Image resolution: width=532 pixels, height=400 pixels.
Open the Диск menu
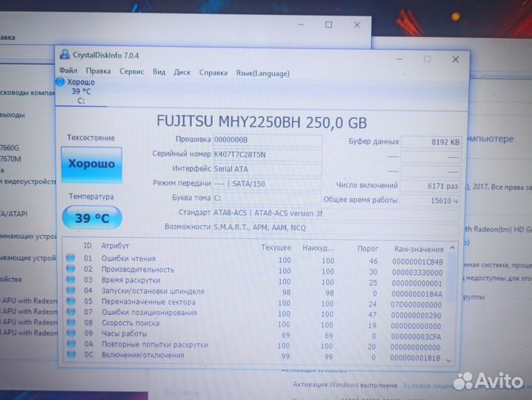pyautogui.click(x=182, y=73)
